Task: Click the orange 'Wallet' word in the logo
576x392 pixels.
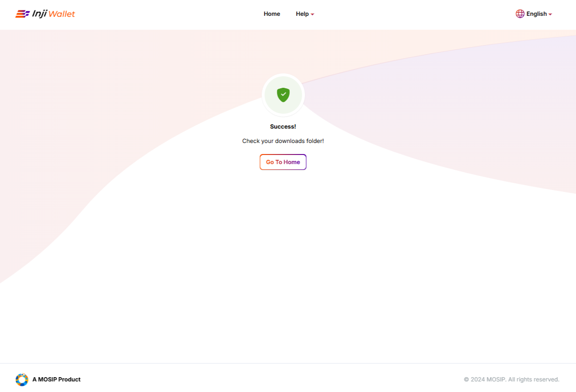Action: (61, 14)
